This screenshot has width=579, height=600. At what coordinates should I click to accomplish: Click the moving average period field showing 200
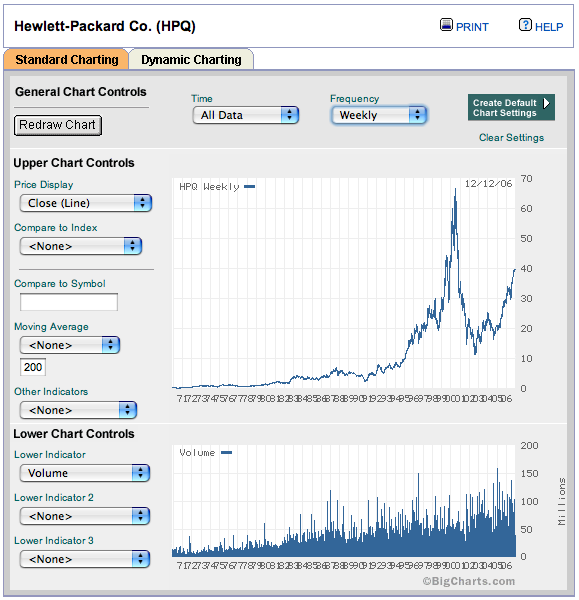(x=33, y=367)
